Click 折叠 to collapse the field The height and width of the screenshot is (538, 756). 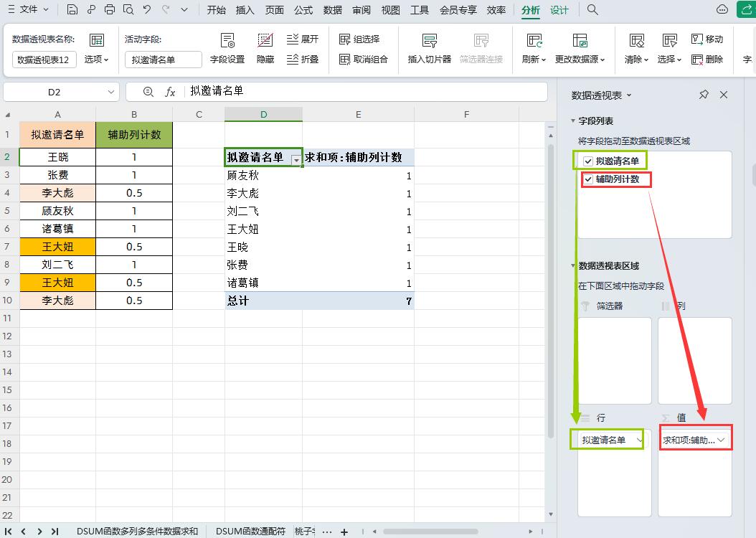pos(302,60)
